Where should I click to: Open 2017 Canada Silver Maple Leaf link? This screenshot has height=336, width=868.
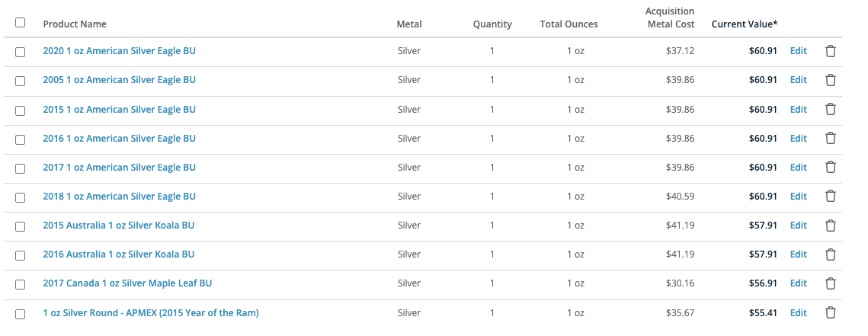tap(127, 283)
